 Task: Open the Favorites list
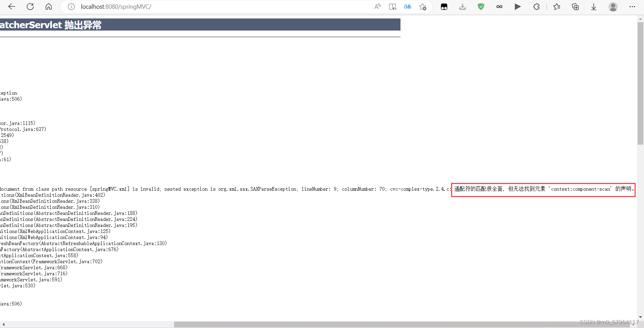557,7
